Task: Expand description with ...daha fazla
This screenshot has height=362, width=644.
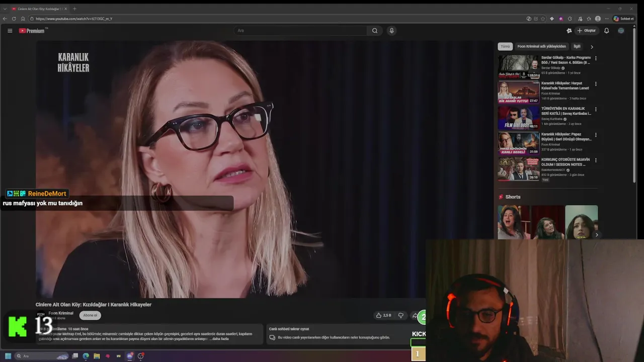Action: [219, 339]
